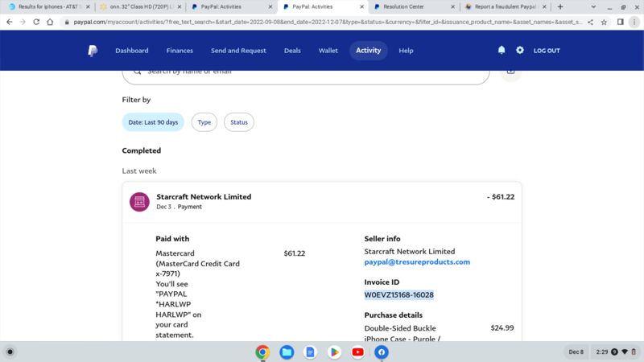The image size is (644, 362).
Task: Click the browser back arrow
Action: [x=10, y=23]
